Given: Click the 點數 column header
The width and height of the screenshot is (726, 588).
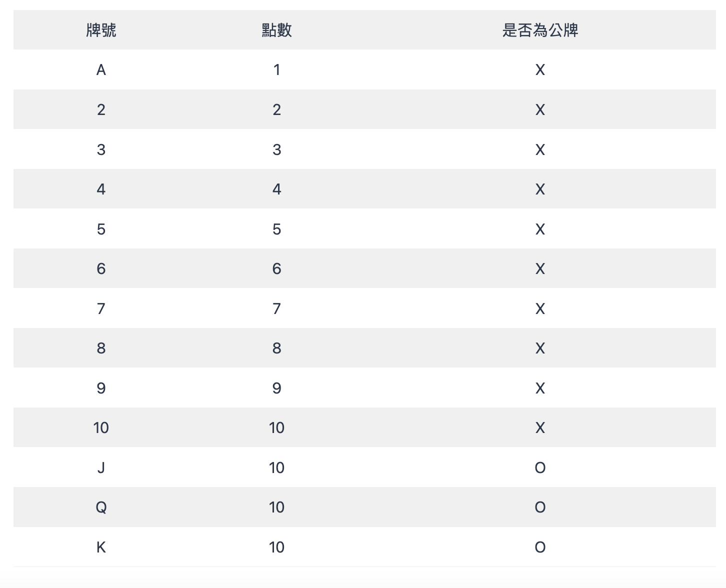Looking at the screenshot, I should point(276,30).
